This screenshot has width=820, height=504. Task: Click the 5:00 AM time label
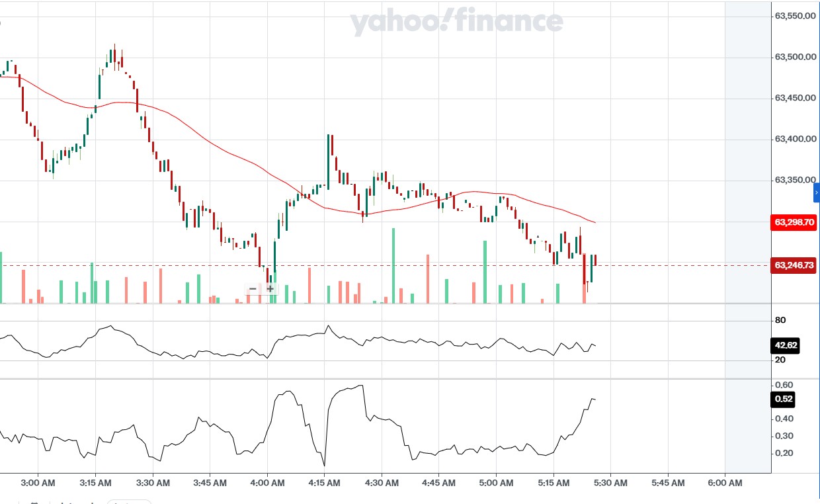coord(496,483)
